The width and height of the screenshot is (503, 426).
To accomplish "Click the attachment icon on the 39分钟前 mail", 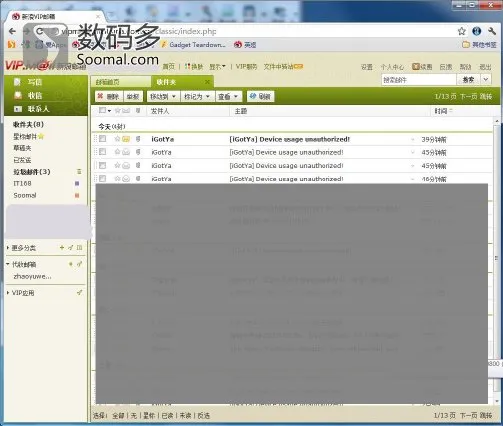I will [x=138, y=139].
